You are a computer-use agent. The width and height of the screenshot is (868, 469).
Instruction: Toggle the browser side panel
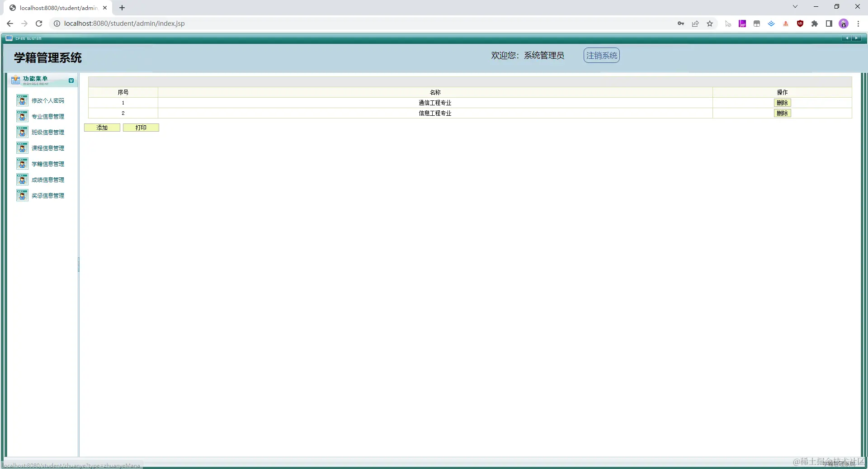coord(829,24)
